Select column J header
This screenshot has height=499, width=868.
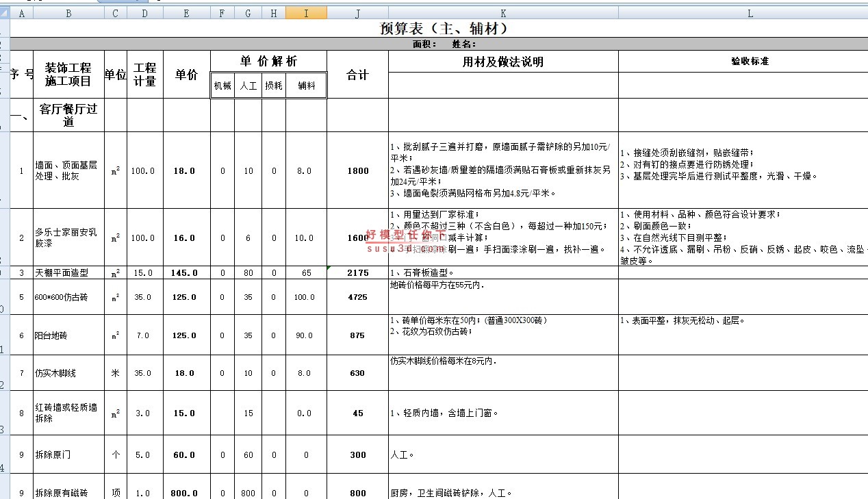click(x=357, y=13)
